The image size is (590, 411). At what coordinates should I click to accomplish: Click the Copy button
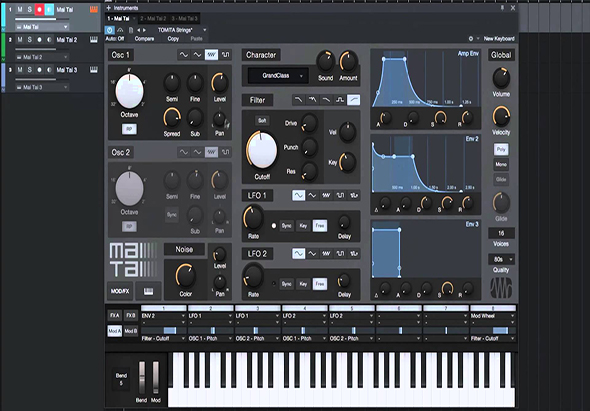[x=173, y=39]
